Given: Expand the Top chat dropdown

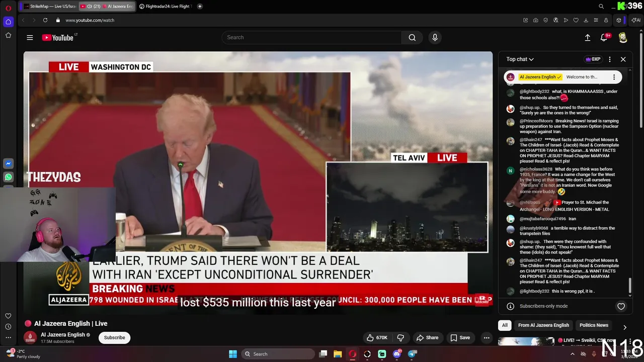Looking at the screenshot, I should pyautogui.click(x=520, y=59).
